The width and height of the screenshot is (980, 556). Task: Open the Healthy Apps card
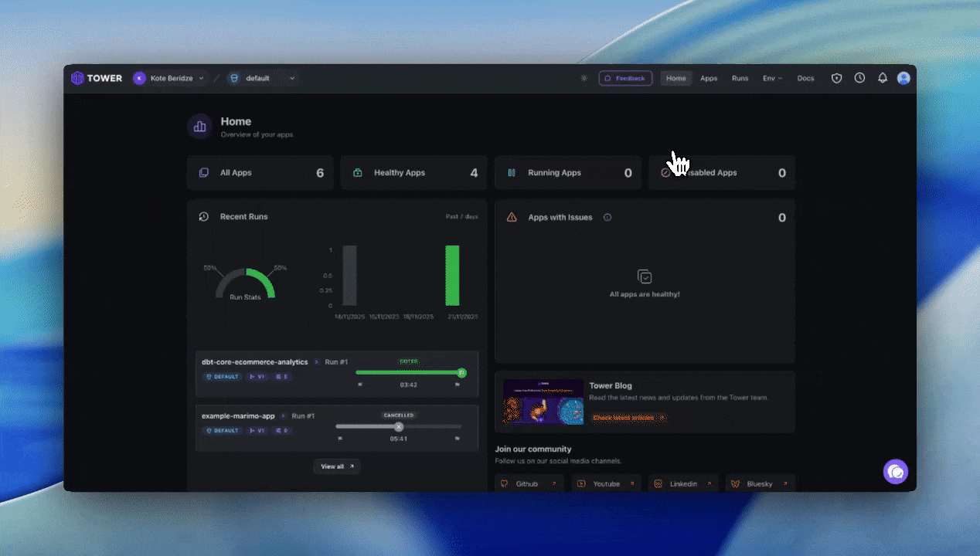click(413, 173)
